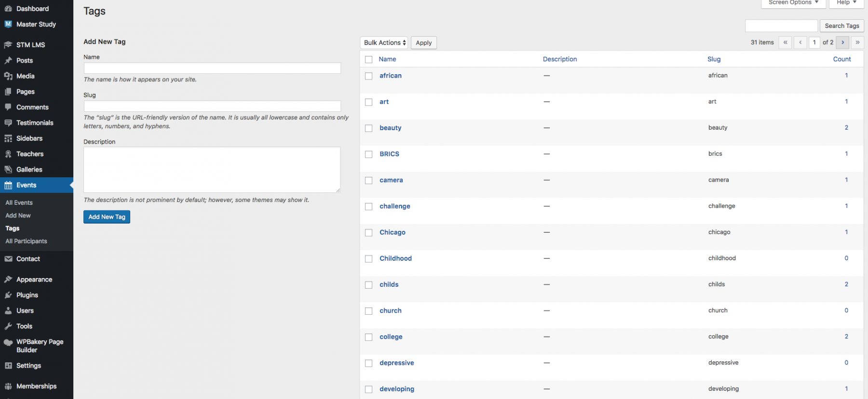868x399 pixels.
Task: Open All Participants submenu item
Action: [x=27, y=241]
